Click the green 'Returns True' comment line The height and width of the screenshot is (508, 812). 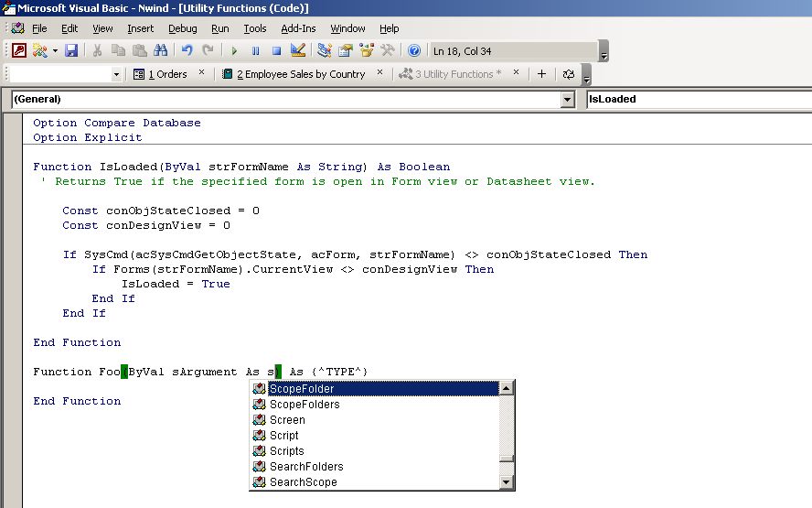[x=318, y=181]
